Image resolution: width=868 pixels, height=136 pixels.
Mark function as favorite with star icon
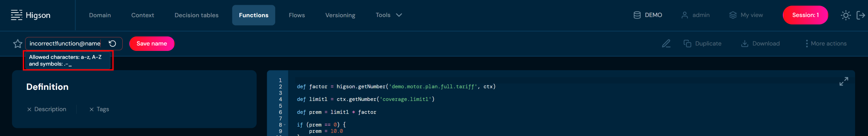(x=18, y=44)
